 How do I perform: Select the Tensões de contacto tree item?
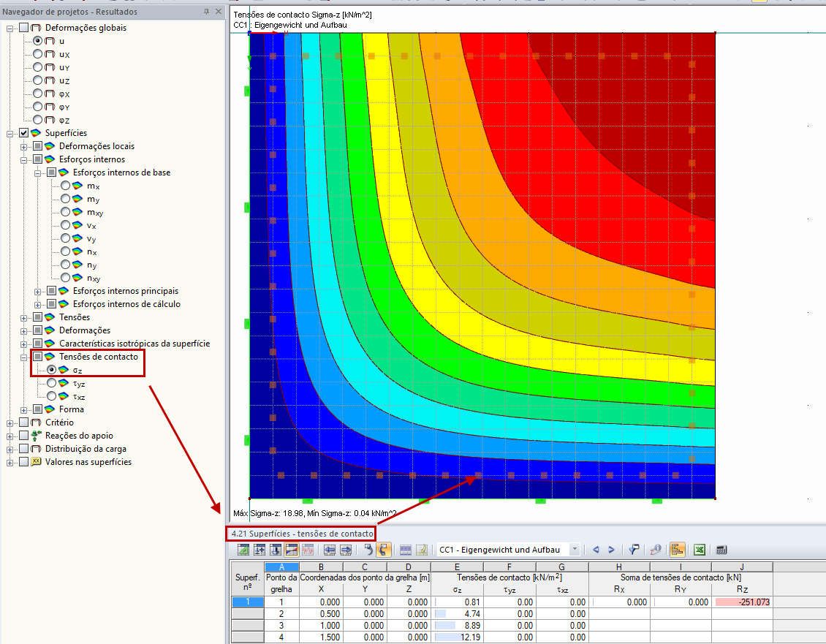99,357
